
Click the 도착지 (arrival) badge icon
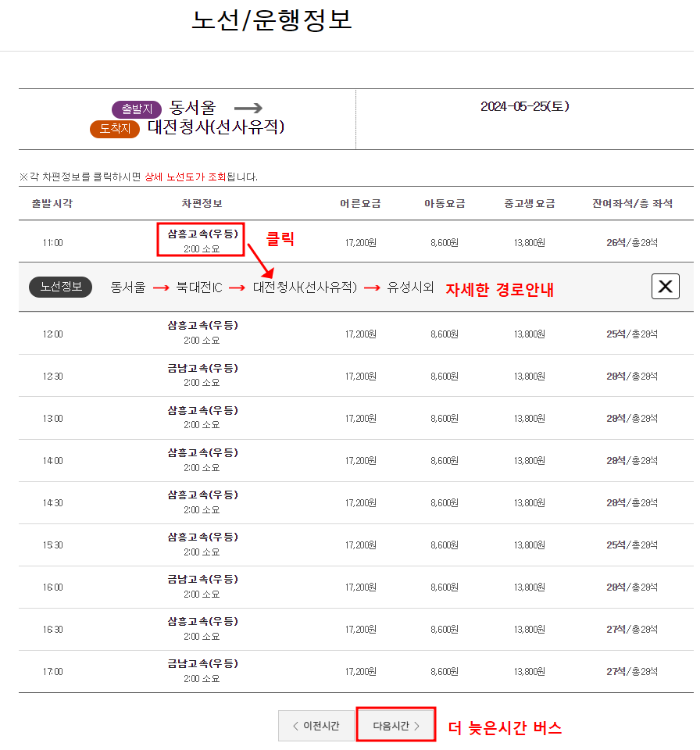coord(115,130)
